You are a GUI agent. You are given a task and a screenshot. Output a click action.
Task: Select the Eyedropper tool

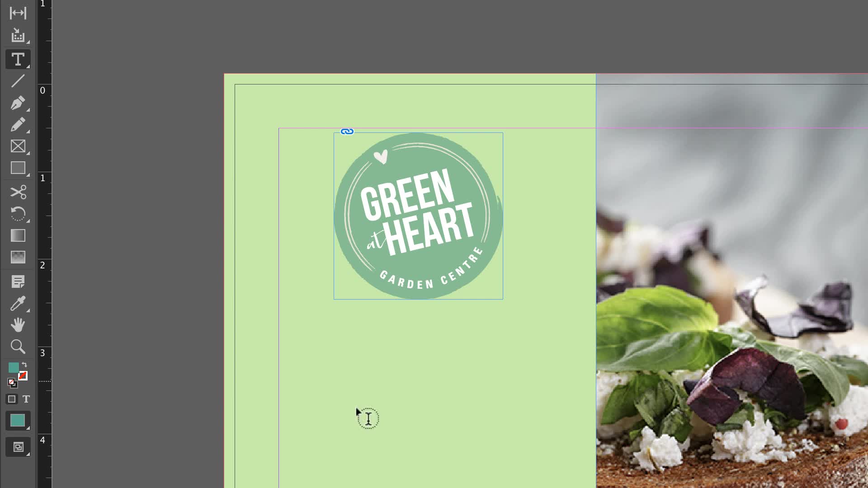click(x=18, y=304)
